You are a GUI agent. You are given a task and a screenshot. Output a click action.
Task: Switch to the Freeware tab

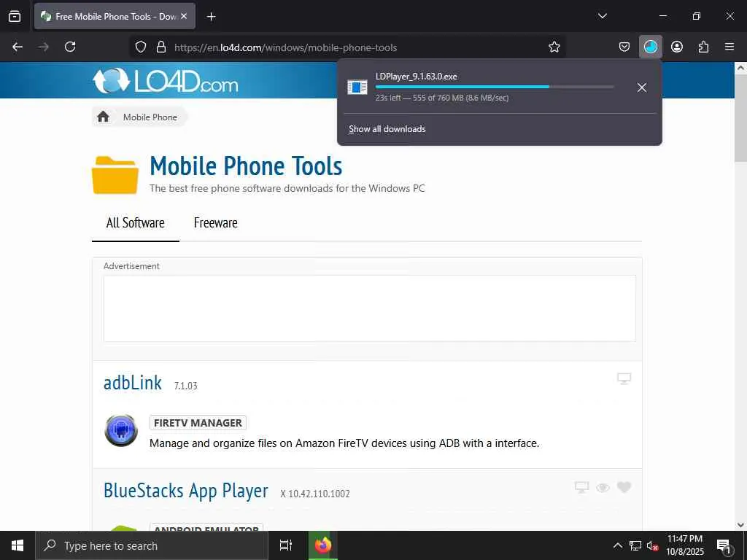point(215,223)
